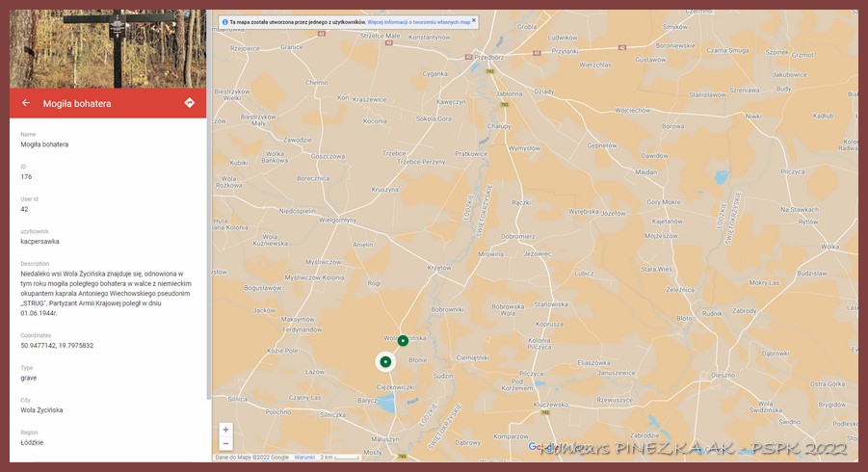
Task: Select the highlighted green marker south of Wola Życińska
Action: pyautogui.click(x=385, y=362)
